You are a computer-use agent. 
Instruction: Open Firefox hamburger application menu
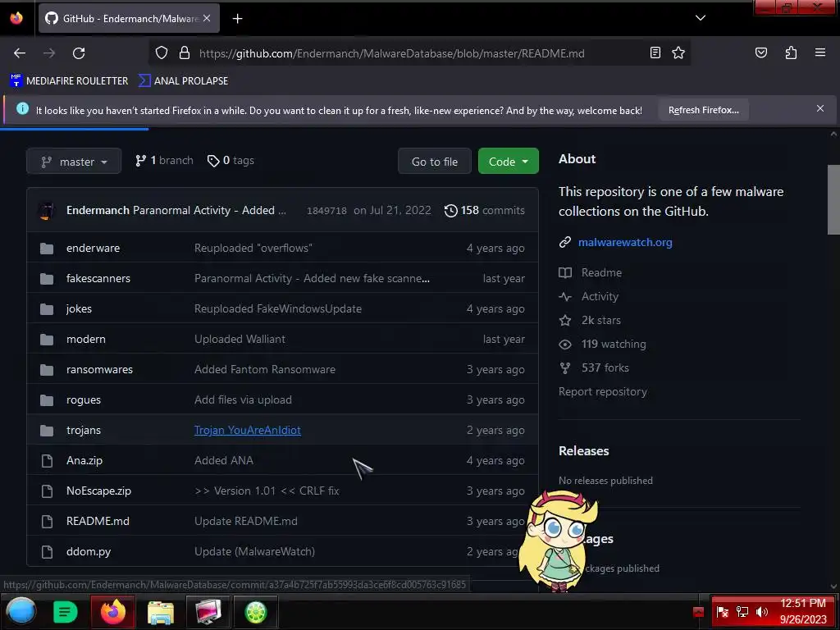point(819,52)
